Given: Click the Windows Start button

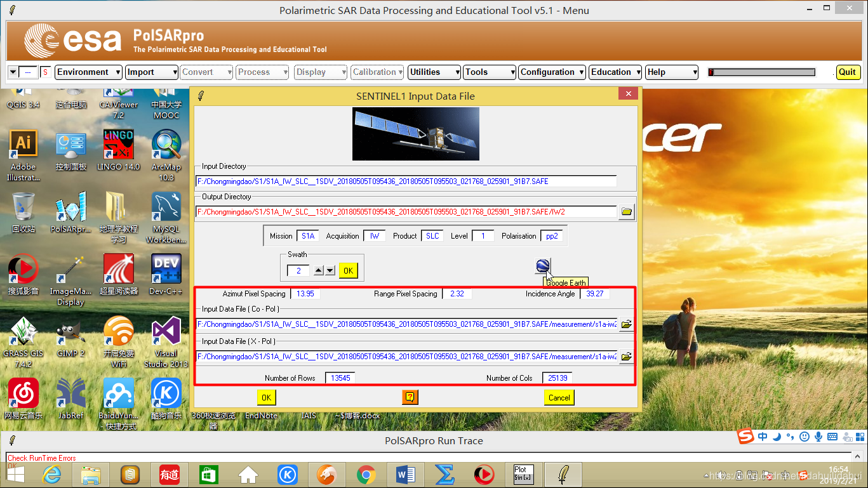Looking at the screenshot, I should [x=15, y=475].
